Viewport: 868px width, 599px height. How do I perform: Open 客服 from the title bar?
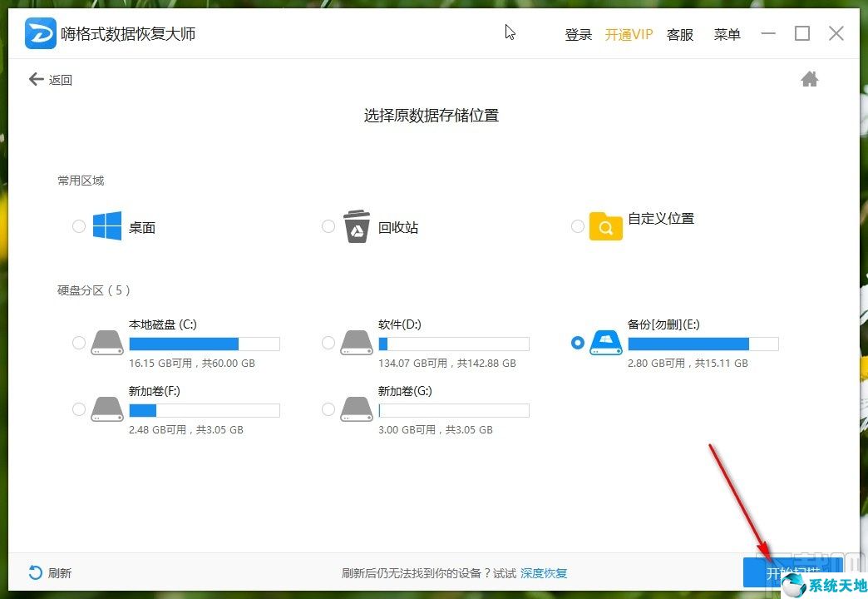(x=679, y=34)
